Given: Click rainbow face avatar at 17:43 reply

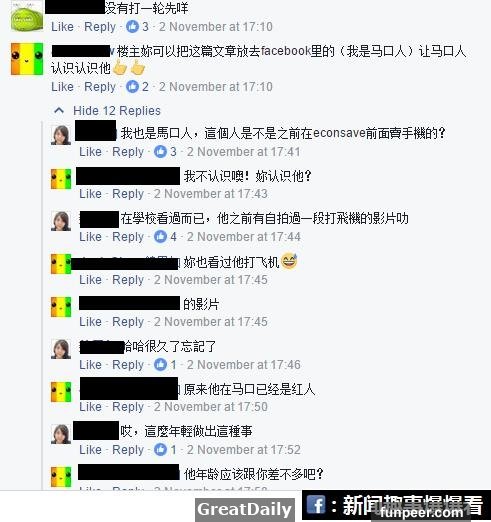Looking at the screenshot, I should (x=61, y=179).
